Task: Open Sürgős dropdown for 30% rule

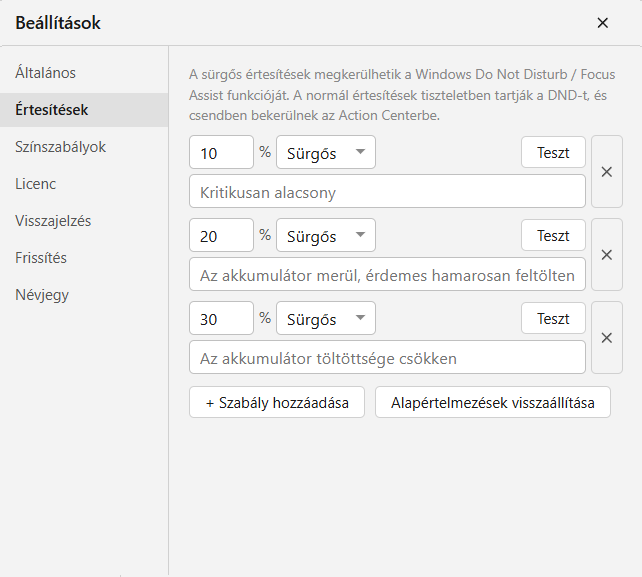Action: pos(326,318)
